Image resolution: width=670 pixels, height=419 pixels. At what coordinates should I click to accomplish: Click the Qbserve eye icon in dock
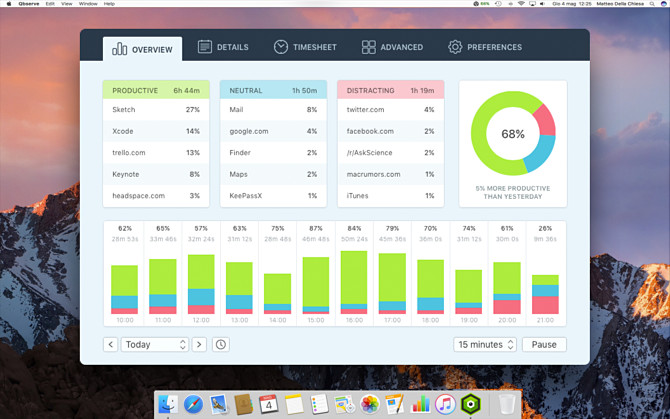[470, 404]
